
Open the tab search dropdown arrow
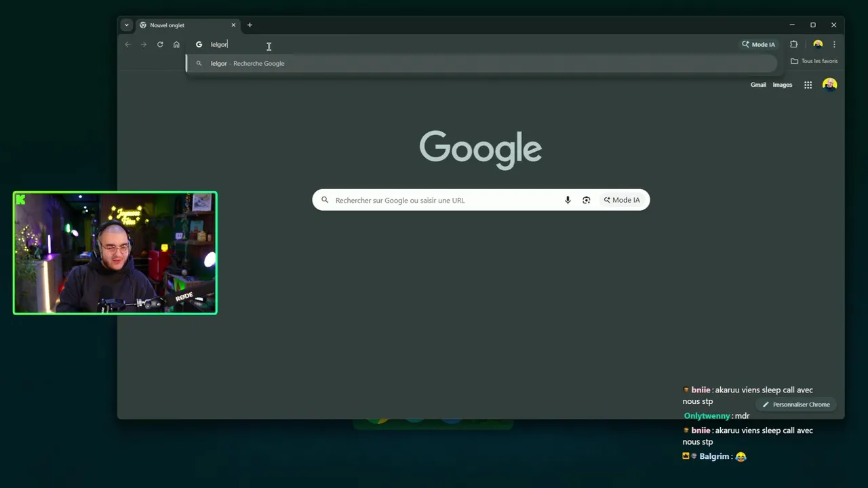[x=126, y=25]
